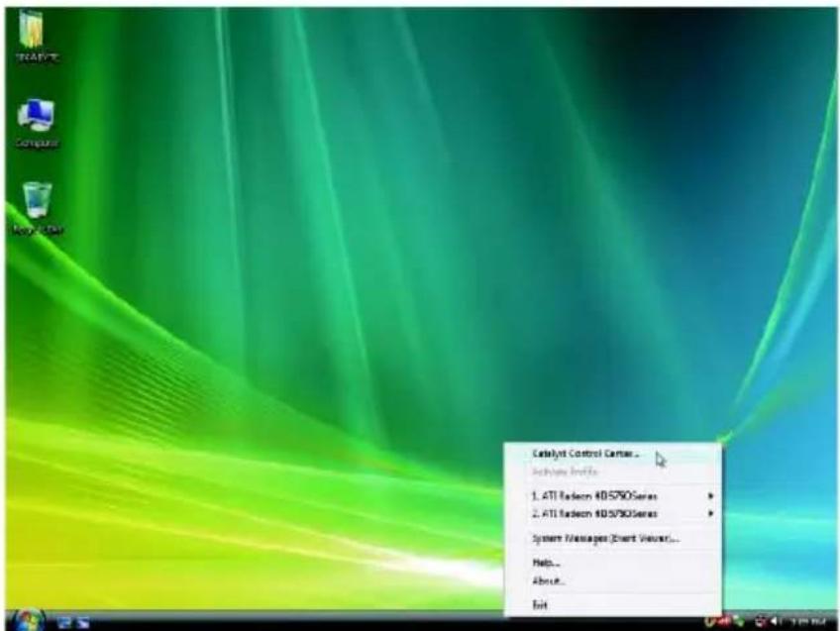Select About in the ATI tray menu
This screenshot has width=840, height=631.
coord(612,580)
